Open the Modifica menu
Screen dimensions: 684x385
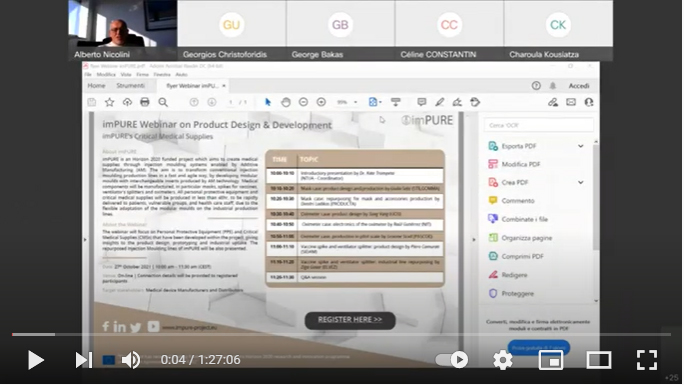click(x=106, y=75)
